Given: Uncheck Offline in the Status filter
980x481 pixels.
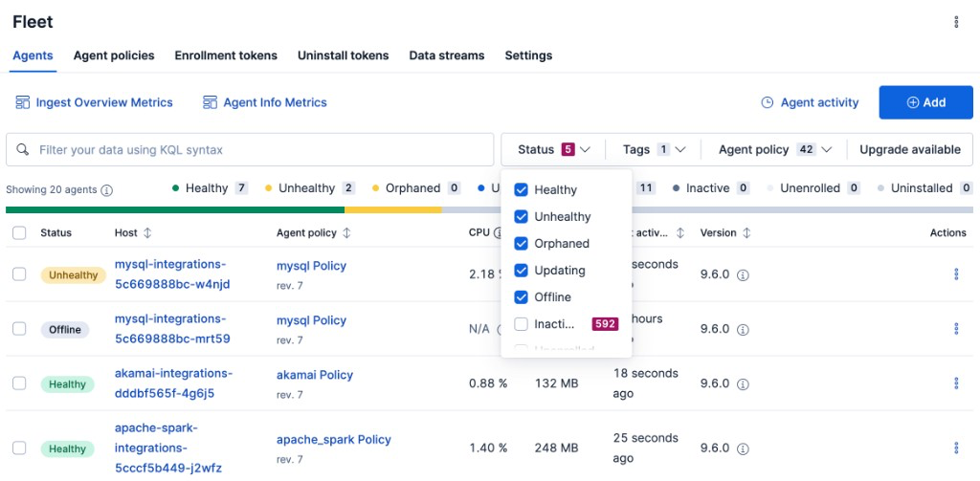Looking at the screenshot, I should 521,297.
